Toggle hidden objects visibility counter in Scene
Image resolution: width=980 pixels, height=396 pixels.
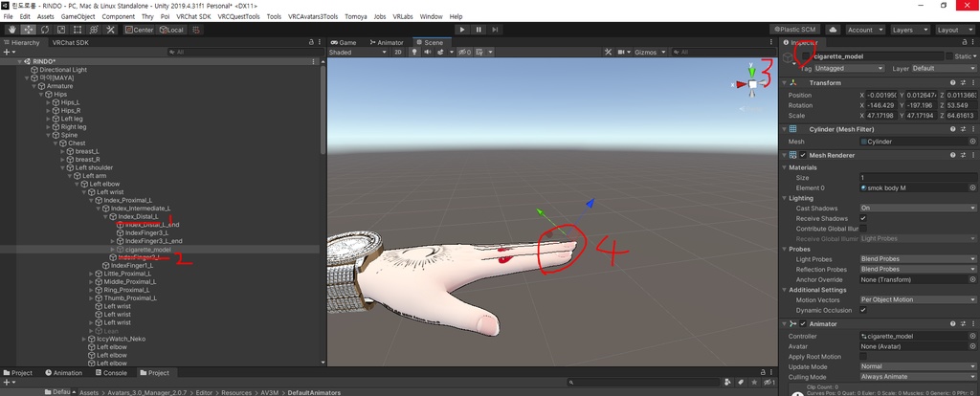(465, 53)
